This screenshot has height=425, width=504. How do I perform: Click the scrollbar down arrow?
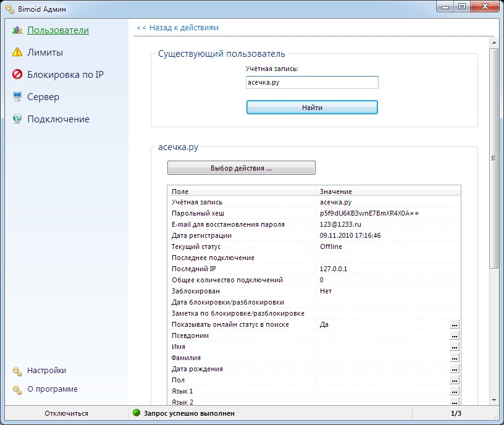click(x=493, y=400)
